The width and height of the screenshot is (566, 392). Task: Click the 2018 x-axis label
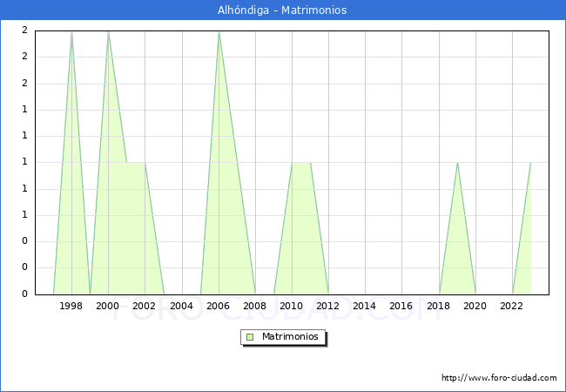pos(438,306)
